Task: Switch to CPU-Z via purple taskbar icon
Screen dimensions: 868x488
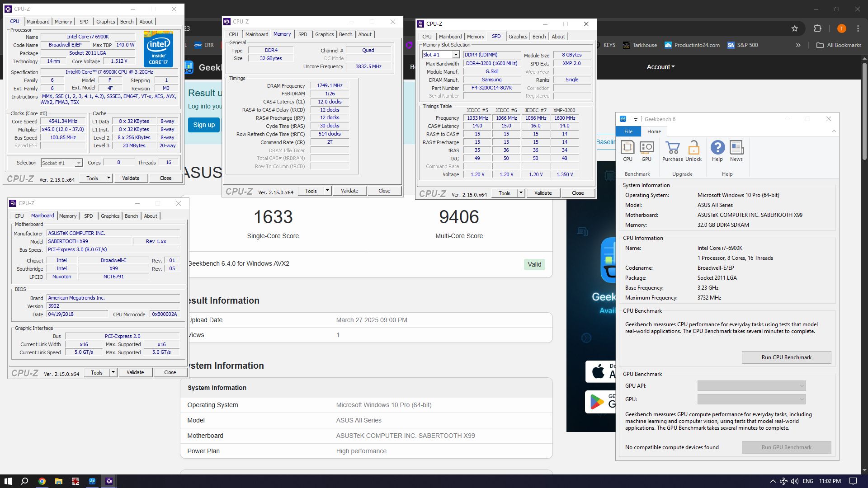Action: (x=109, y=481)
